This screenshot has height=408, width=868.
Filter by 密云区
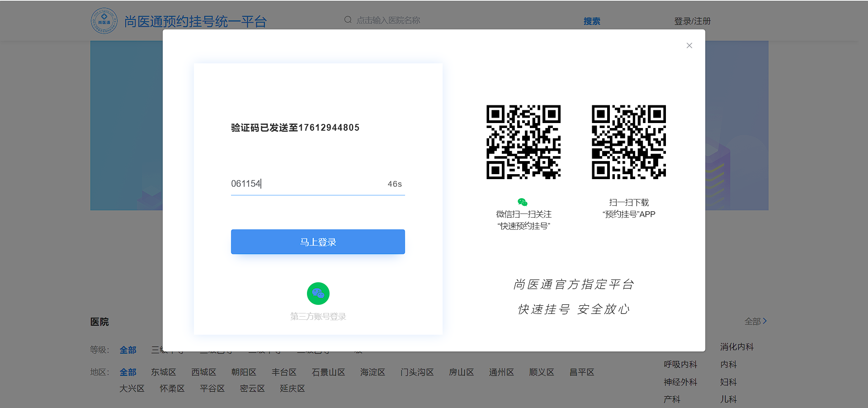[x=253, y=389]
